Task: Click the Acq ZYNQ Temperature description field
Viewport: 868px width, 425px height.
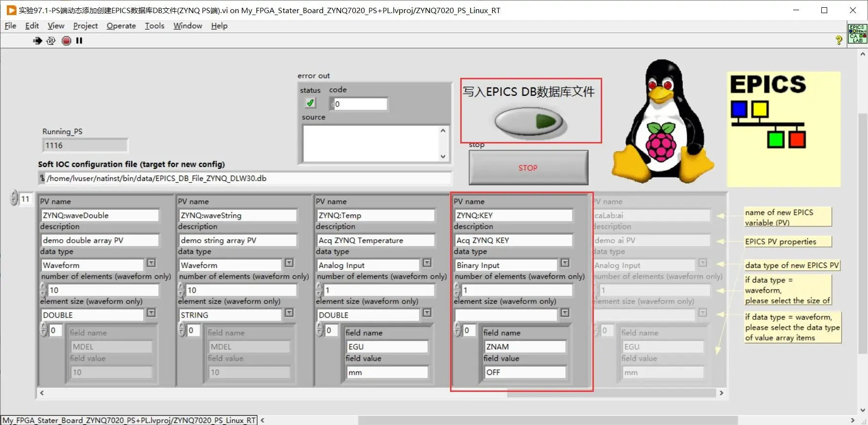Action: pyautogui.click(x=376, y=240)
